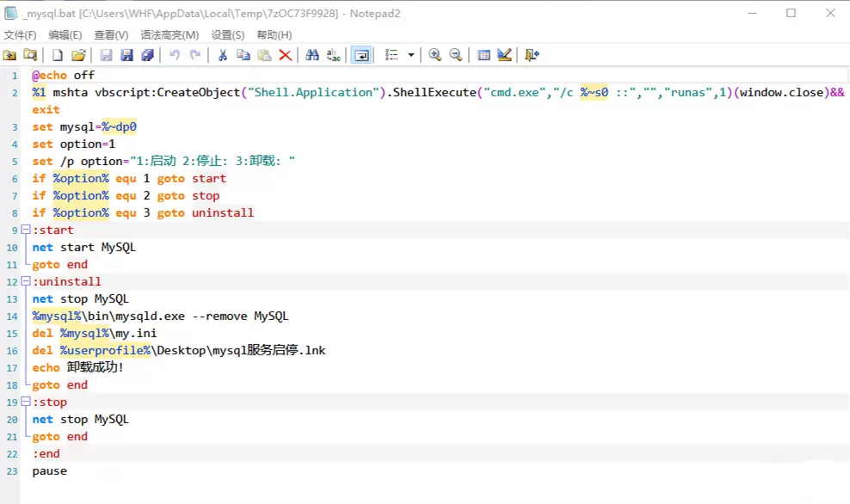Screen dimensions: 850x504
Task: Click line number 14 in the margin
Action: click(12, 317)
